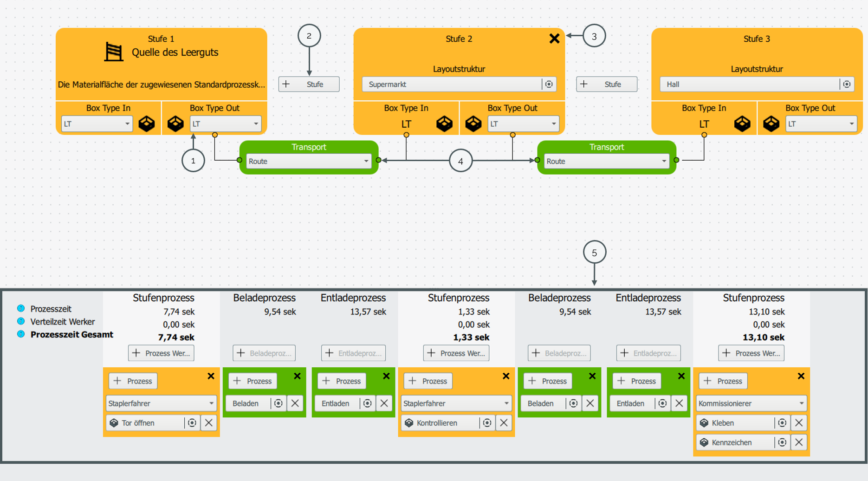Delete the Kontrollieren process

pos(504,422)
